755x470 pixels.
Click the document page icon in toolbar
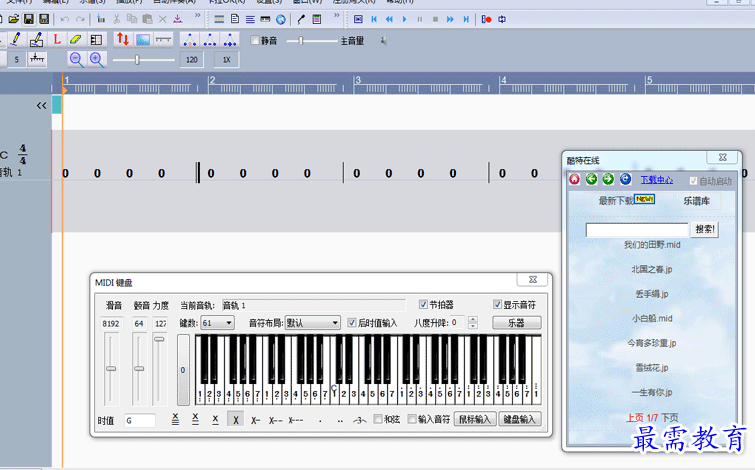click(235, 19)
